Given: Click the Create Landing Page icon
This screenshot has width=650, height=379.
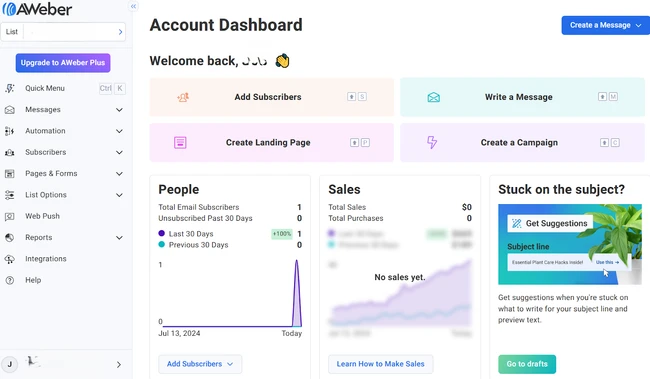Looking at the screenshot, I should pos(180,143).
